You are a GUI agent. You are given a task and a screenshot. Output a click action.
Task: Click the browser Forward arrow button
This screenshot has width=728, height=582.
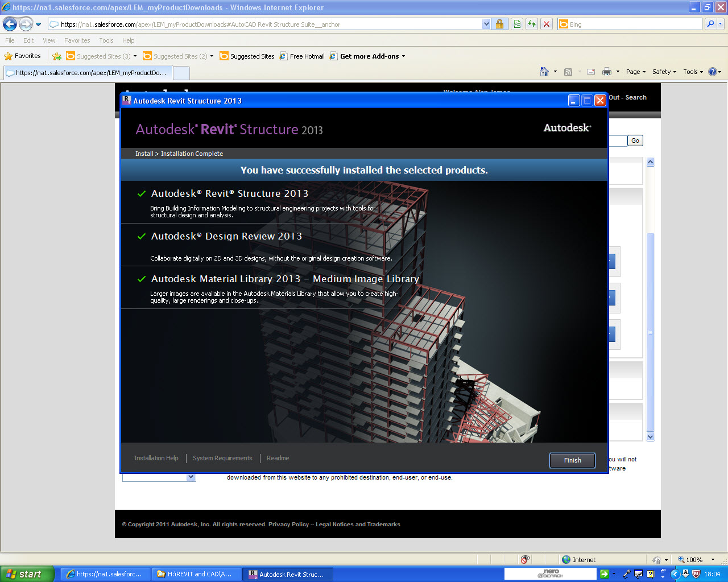coord(26,24)
